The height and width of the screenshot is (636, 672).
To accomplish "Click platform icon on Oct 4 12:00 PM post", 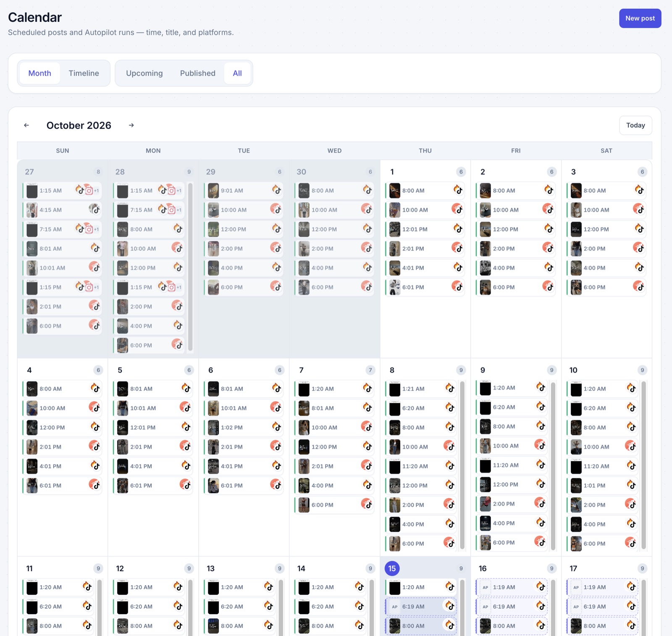I will point(95,427).
